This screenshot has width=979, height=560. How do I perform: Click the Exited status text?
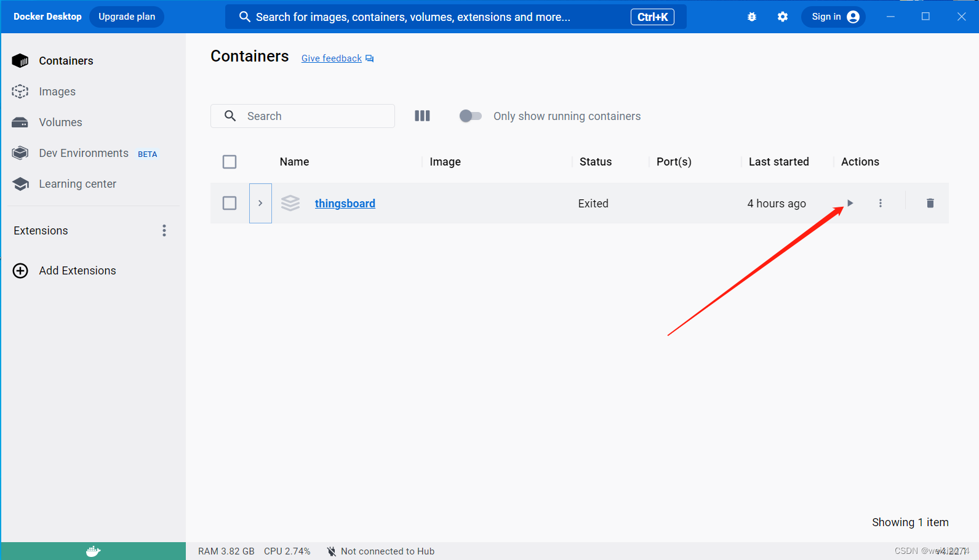point(593,204)
